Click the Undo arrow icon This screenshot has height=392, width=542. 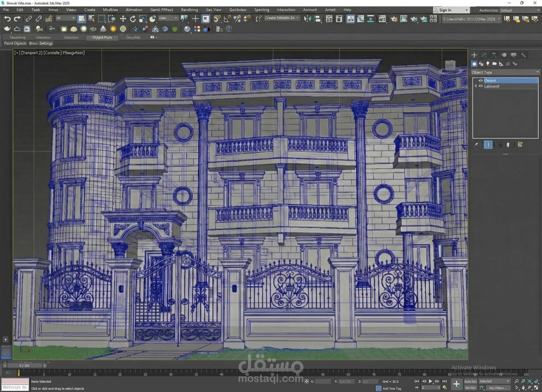click(x=7, y=19)
